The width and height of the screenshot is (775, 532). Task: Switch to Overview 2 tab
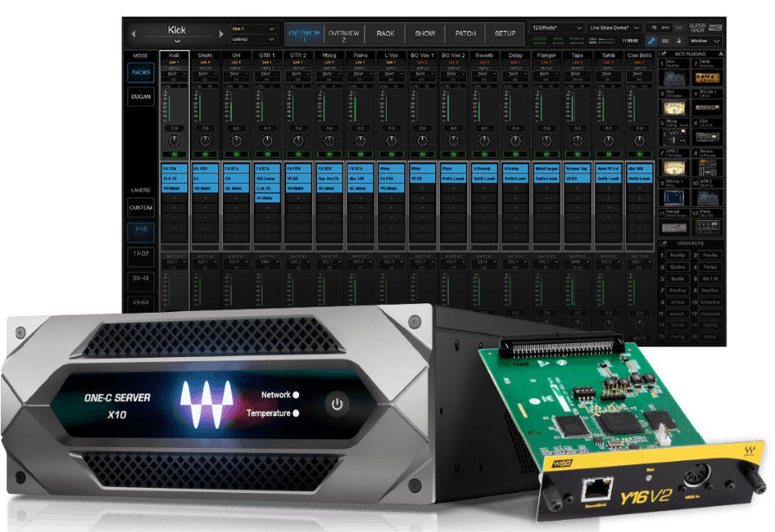pos(344,35)
